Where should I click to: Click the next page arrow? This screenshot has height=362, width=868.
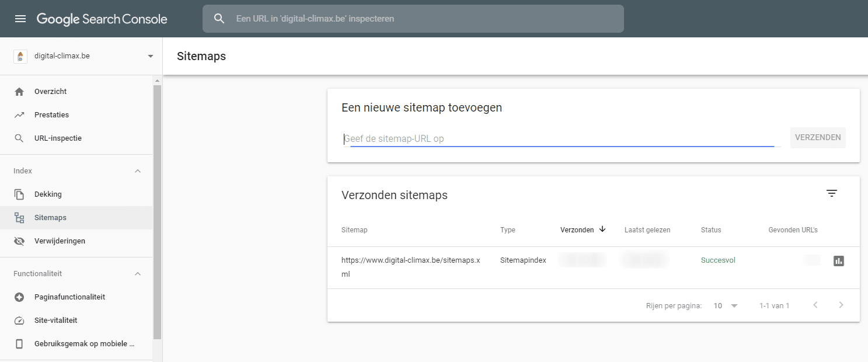[x=841, y=305]
